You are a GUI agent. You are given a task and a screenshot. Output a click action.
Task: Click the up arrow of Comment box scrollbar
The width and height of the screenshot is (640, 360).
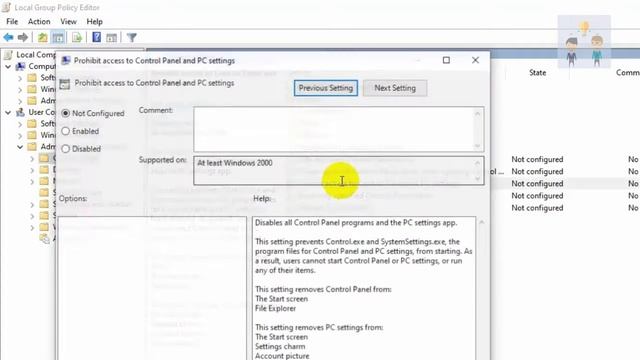tap(478, 114)
